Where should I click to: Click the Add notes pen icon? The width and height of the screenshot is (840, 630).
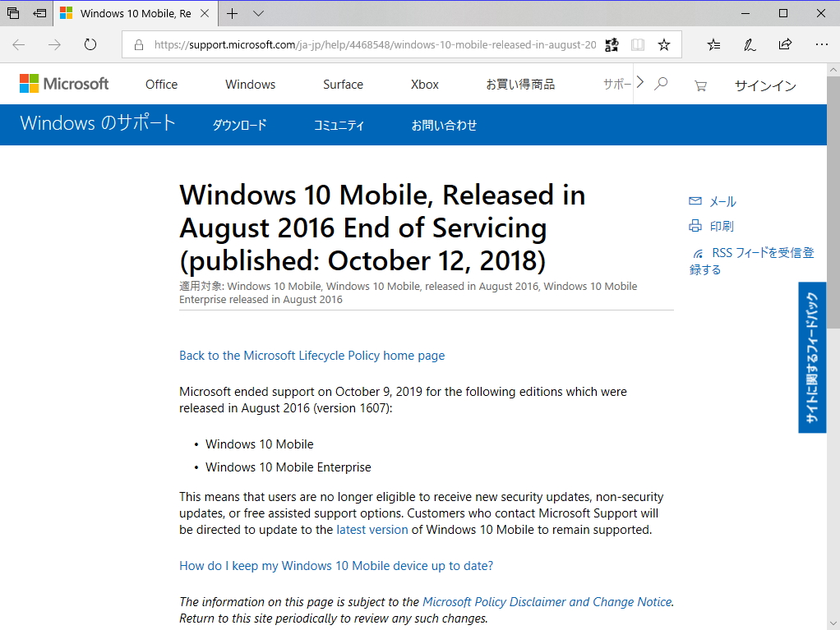[750, 45]
